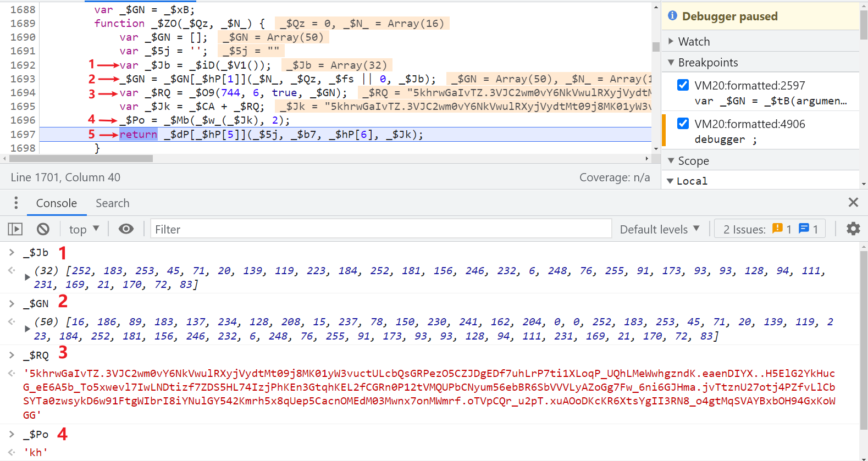This screenshot has width=868, height=461.
Task: Click the _$Jb console input entry
Action: (36, 252)
